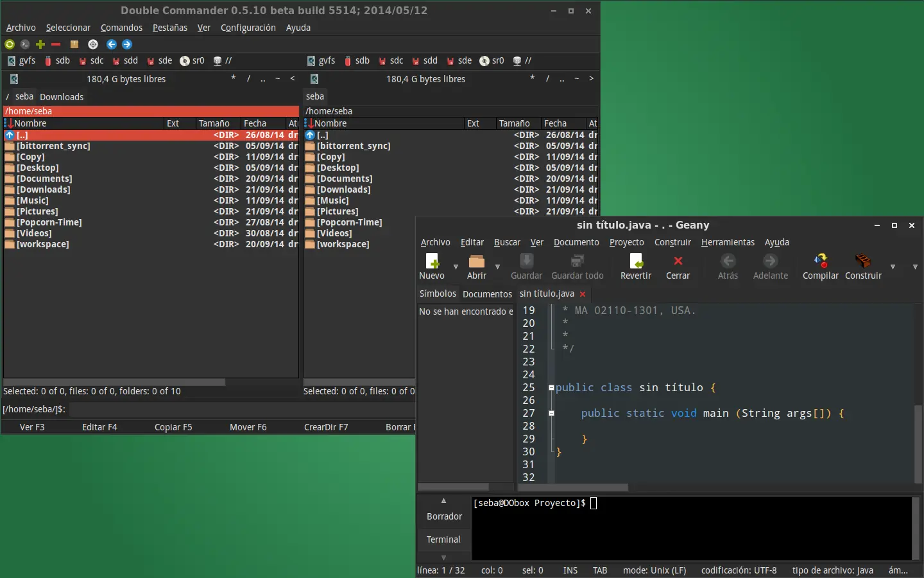Image resolution: width=924 pixels, height=578 pixels.
Task: Switch to the Downloads tab in left panel
Action: 62,97
